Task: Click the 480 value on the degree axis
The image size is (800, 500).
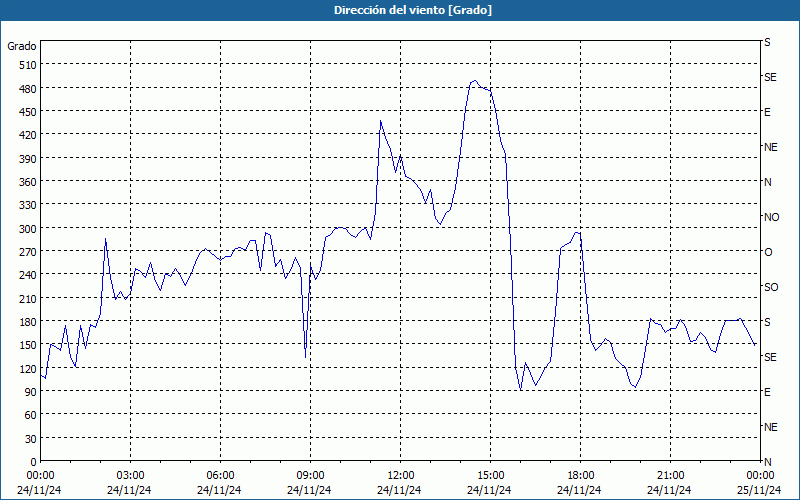Action: pyautogui.click(x=28, y=89)
